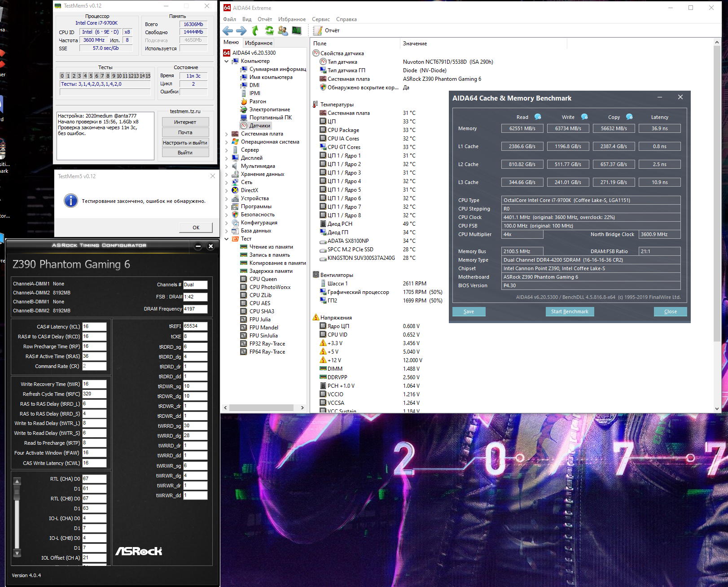Click the Интернет button in TestMem5

point(185,122)
